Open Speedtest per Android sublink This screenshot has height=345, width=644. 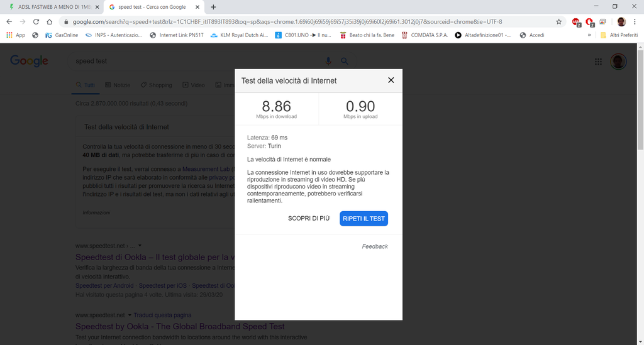[x=104, y=285]
